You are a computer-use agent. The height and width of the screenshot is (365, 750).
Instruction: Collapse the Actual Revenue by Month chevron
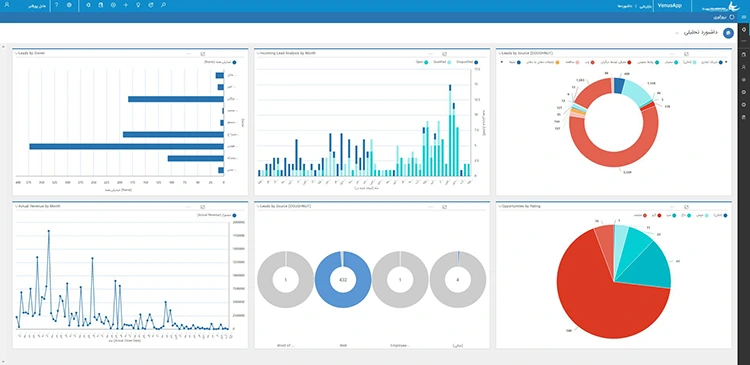point(16,206)
